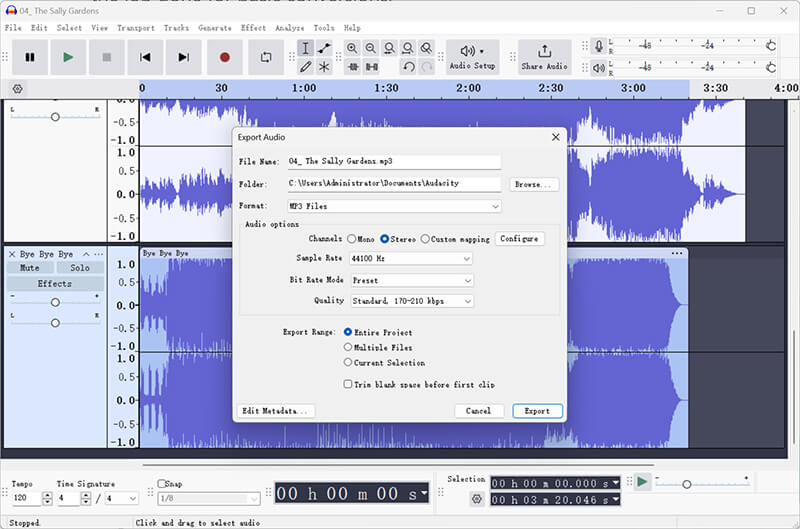Solo the Bye Bye Bye track
The height and width of the screenshot is (529, 800).
(80, 268)
